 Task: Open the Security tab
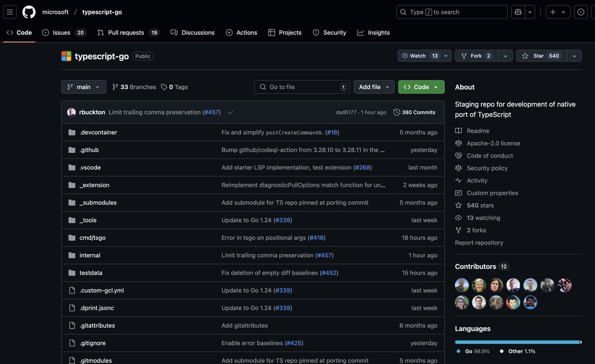click(329, 33)
